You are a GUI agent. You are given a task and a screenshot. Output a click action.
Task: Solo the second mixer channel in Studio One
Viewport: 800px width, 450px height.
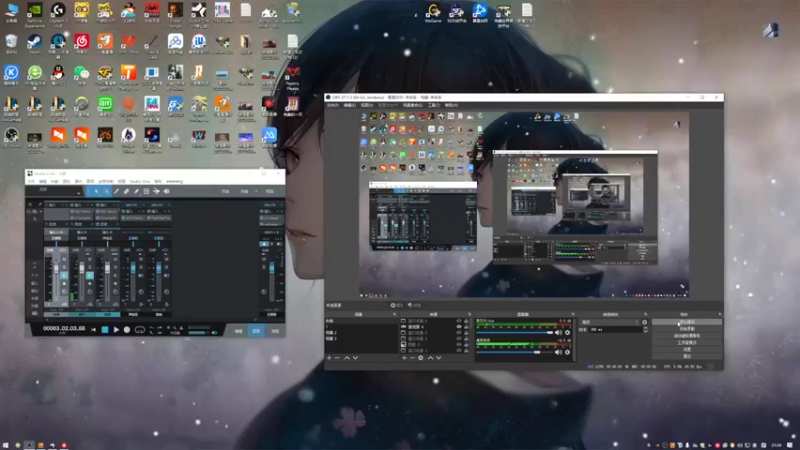[x=89, y=267]
